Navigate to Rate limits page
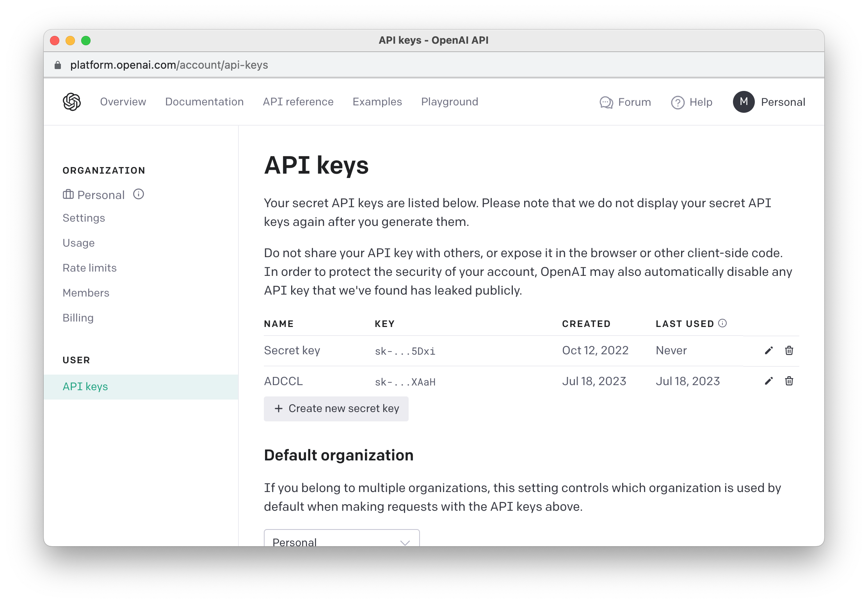 (x=89, y=268)
